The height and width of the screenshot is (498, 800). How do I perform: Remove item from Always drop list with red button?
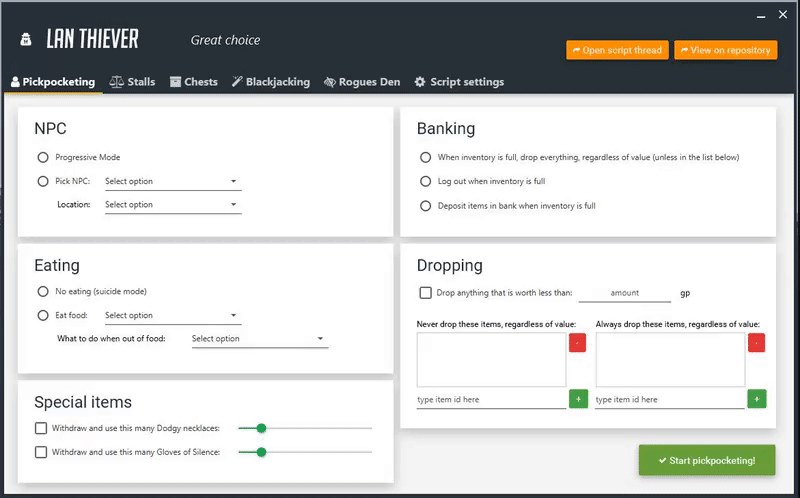[757, 343]
